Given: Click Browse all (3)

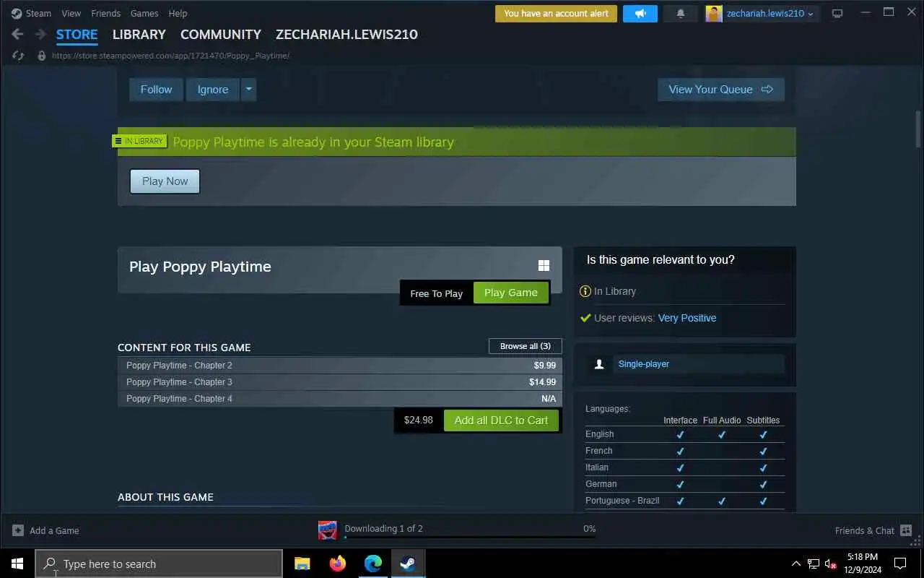Looking at the screenshot, I should click(526, 346).
